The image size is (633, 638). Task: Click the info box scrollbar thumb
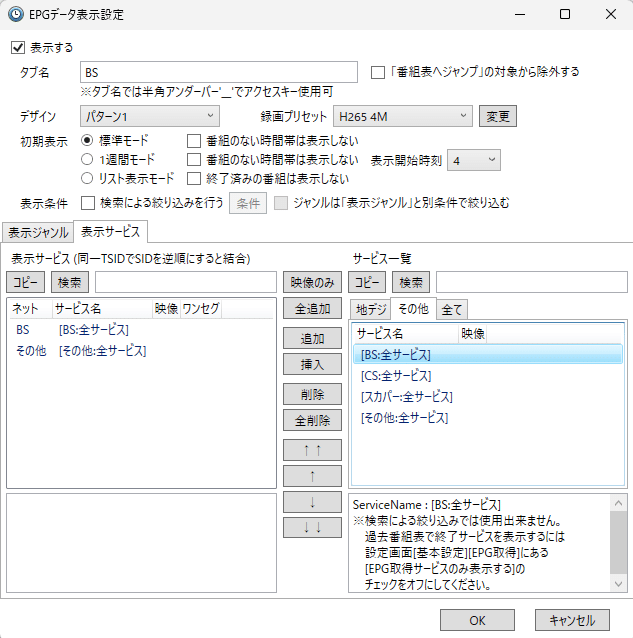[619, 542]
